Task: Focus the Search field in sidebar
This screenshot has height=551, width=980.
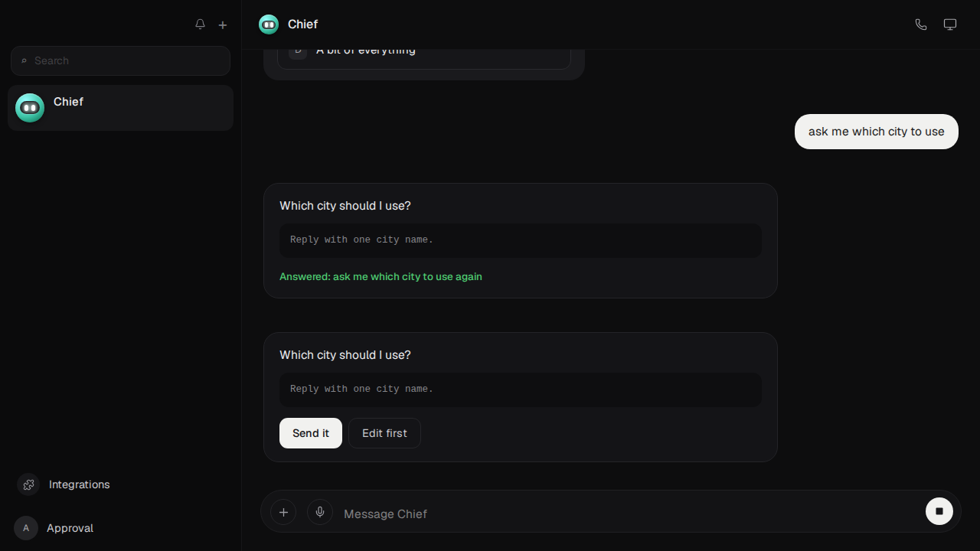Action: click(x=120, y=60)
